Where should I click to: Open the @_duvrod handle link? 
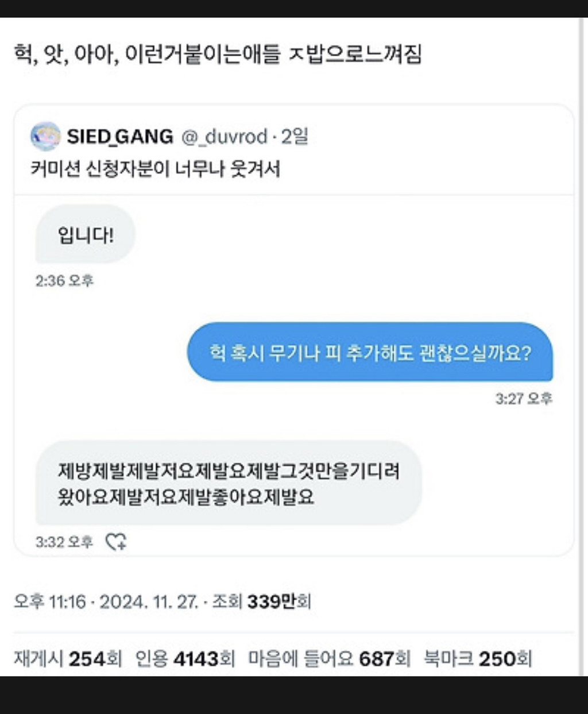click(x=225, y=137)
